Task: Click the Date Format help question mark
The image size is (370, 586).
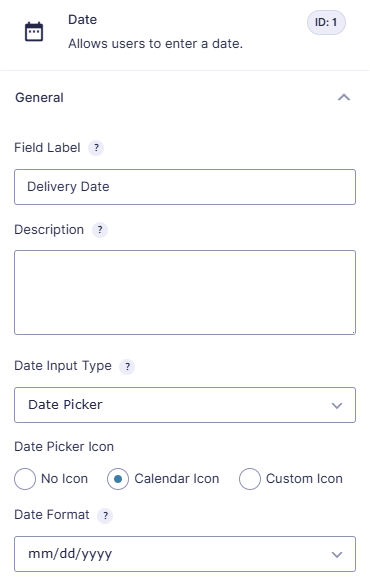Action: click(105, 516)
